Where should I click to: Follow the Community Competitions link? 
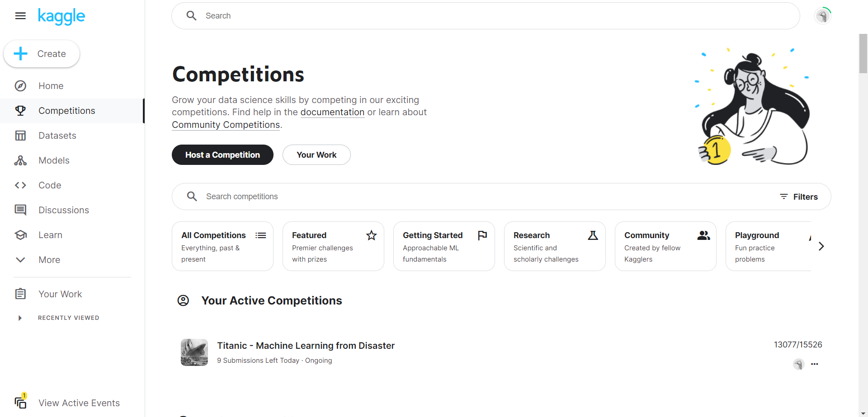(226, 125)
